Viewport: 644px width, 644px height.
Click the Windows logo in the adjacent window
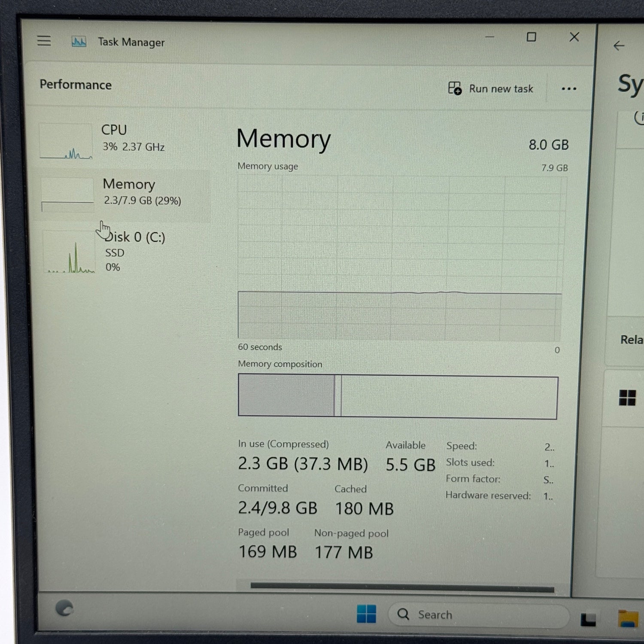tap(627, 398)
